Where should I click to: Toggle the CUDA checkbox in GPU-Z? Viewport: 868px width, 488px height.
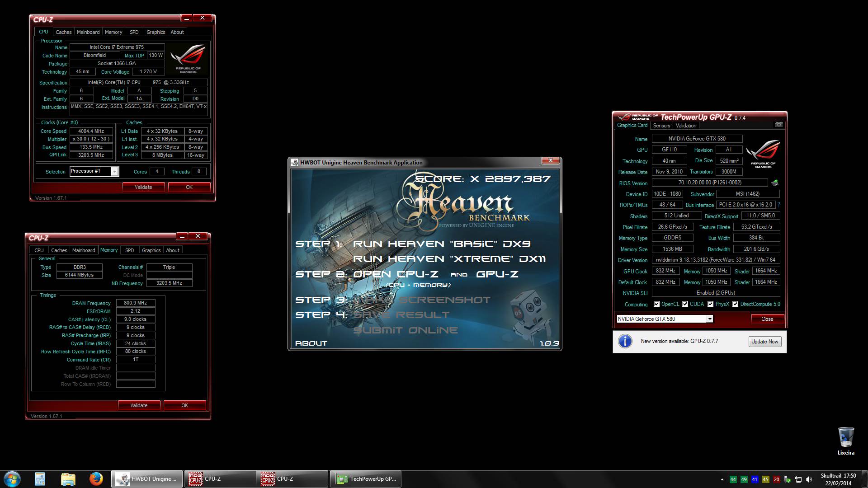tap(685, 304)
